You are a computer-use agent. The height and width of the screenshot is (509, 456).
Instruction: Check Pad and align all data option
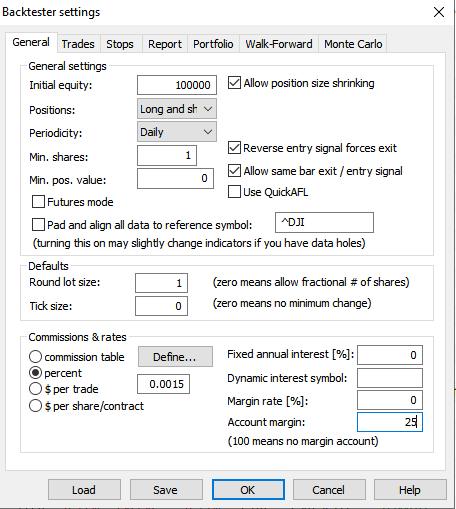click(38, 225)
